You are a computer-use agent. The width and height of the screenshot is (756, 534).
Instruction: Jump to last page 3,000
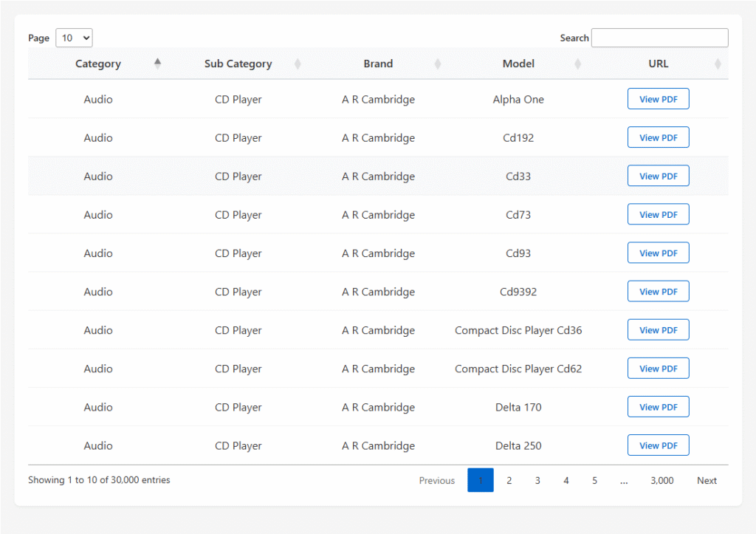(x=661, y=480)
